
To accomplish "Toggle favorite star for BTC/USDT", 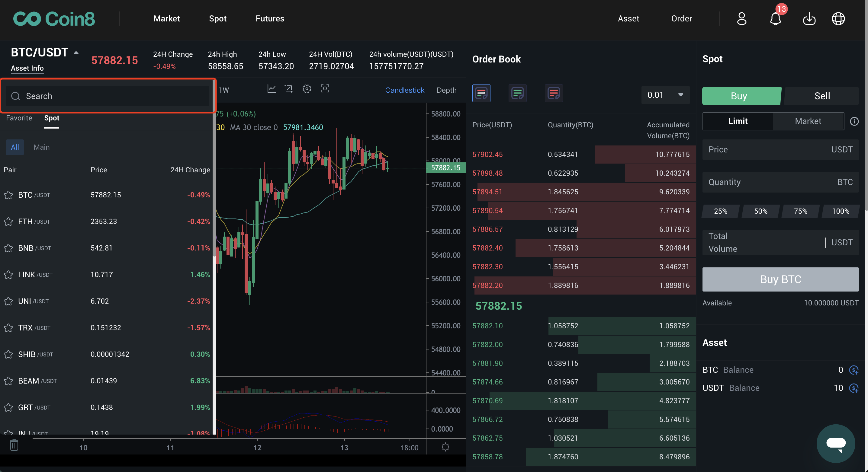I will [8, 195].
